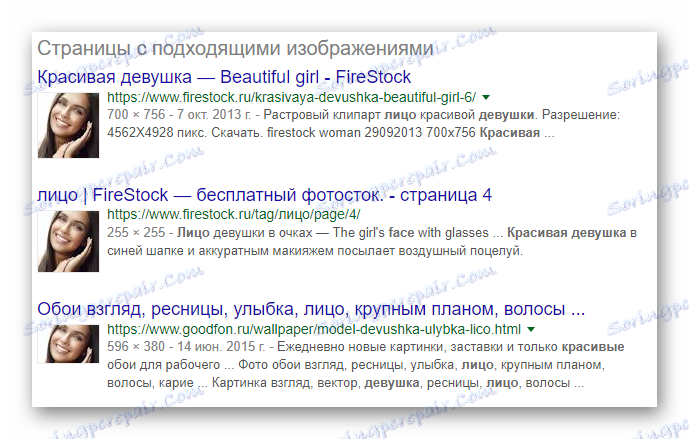Open thumbnail of the 700 × 756 result
The width and height of the screenshot is (689, 439).
68,125
